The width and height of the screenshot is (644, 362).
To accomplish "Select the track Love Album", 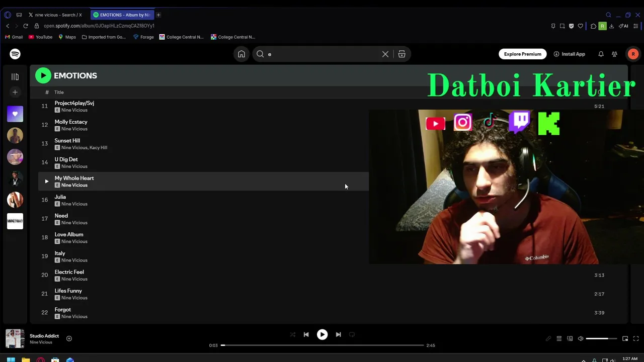I will pyautogui.click(x=69, y=234).
